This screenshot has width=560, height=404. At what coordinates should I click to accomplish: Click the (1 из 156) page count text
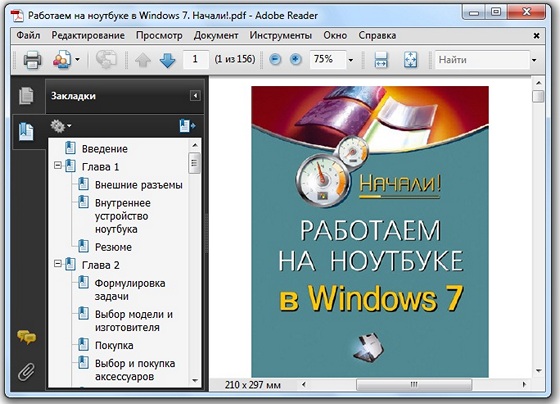tap(235, 59)
